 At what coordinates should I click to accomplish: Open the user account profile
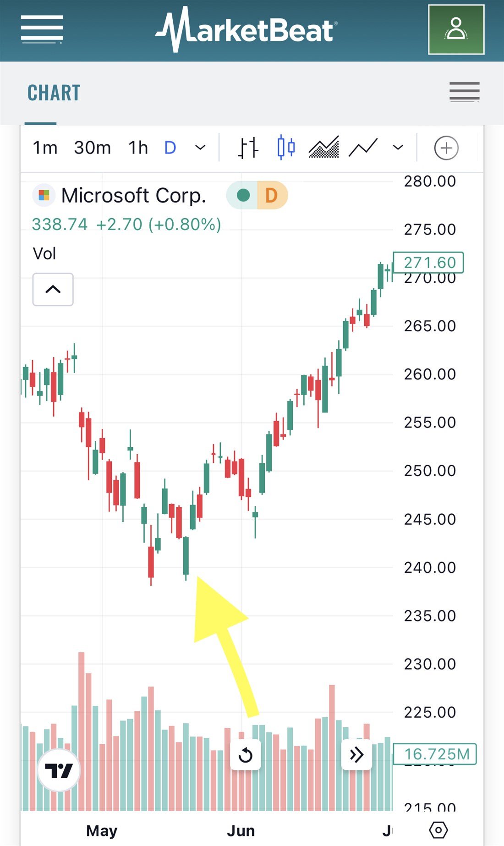point(456,30)
